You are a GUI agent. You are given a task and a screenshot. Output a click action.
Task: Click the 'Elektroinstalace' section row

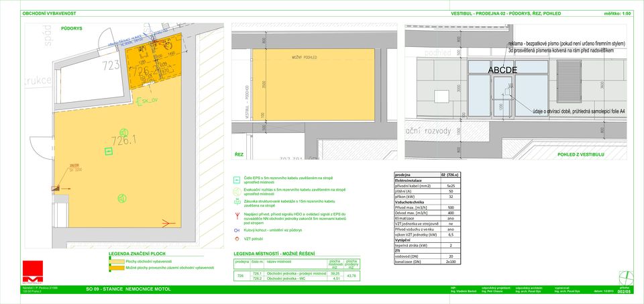(x=427, y=181)
